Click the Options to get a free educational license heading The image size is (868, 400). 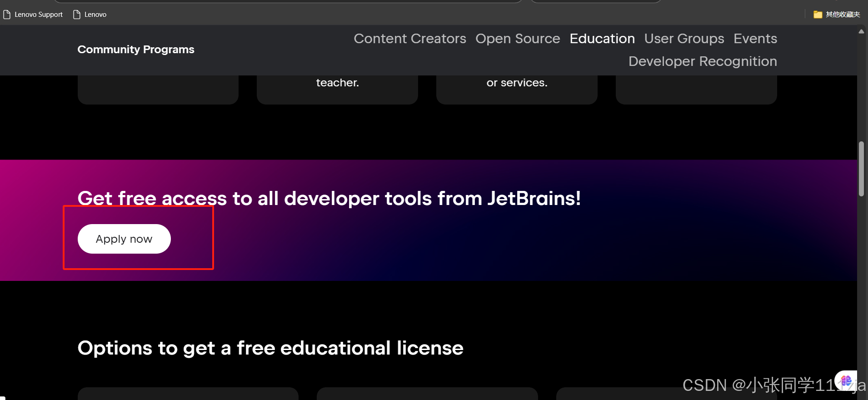coord(270,348)
